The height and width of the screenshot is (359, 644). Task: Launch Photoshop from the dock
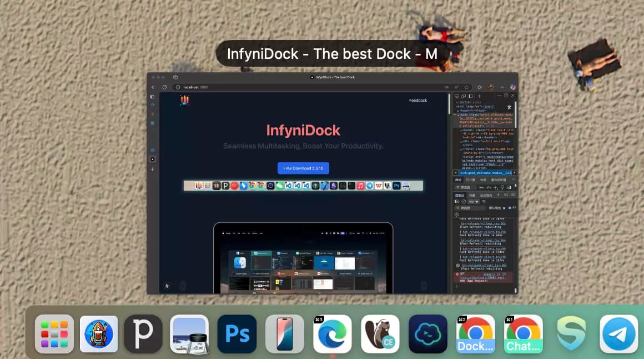click(x=237, y=334)
